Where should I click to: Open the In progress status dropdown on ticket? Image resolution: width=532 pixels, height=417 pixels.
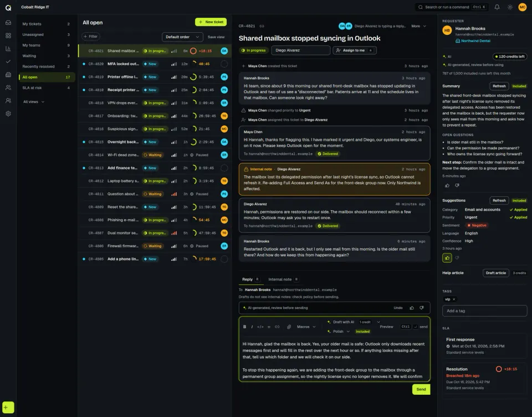point(253,50)
